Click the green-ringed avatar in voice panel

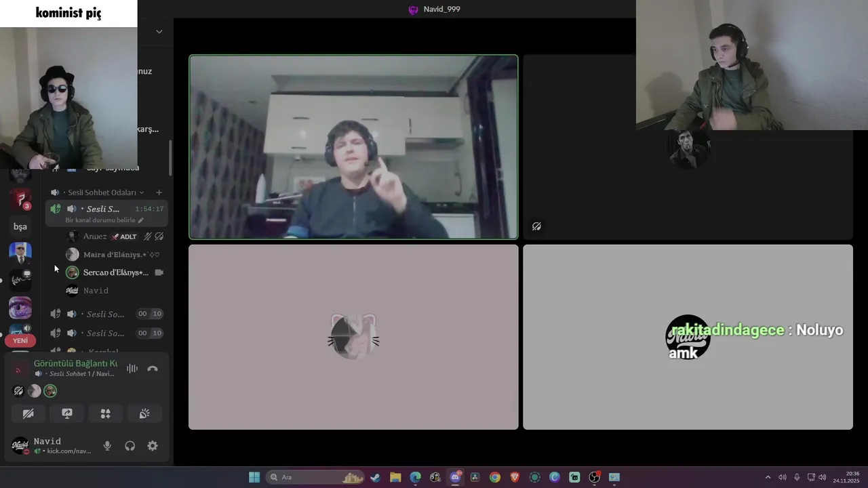click(50, 391)
